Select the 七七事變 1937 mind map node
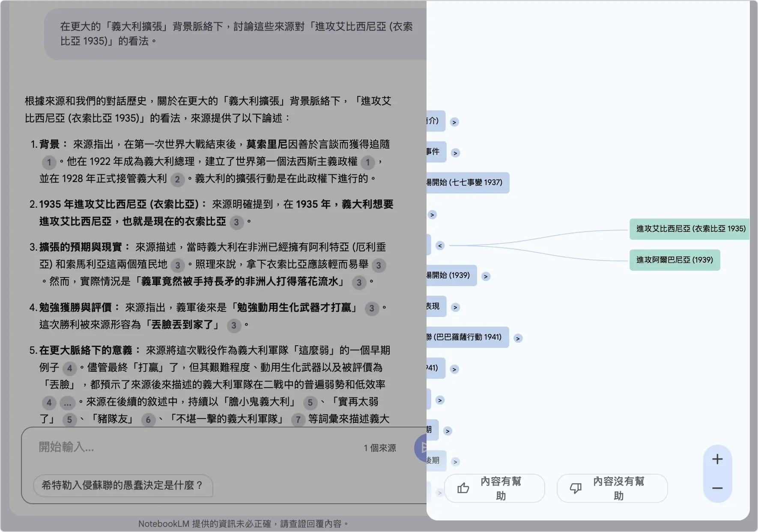The width and height of the screenshot is (758, 532). [468, 182]
